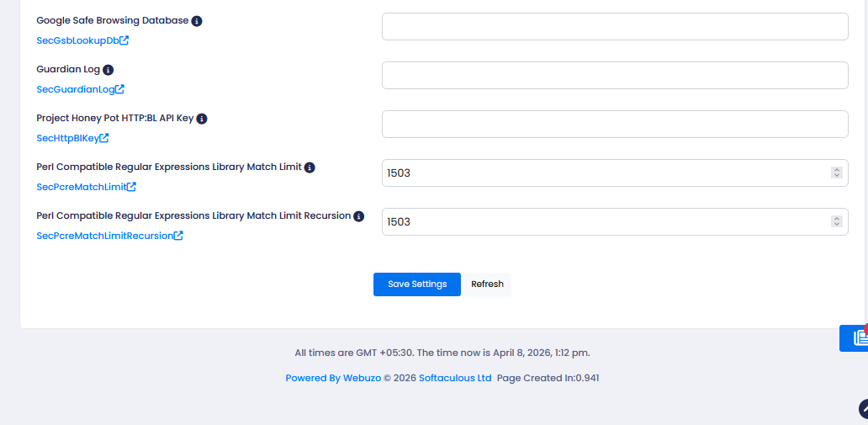Click stepper arrows on Match Limit Recursion field
This screenshot has width=868, height=425.
[x=836, y=221]
